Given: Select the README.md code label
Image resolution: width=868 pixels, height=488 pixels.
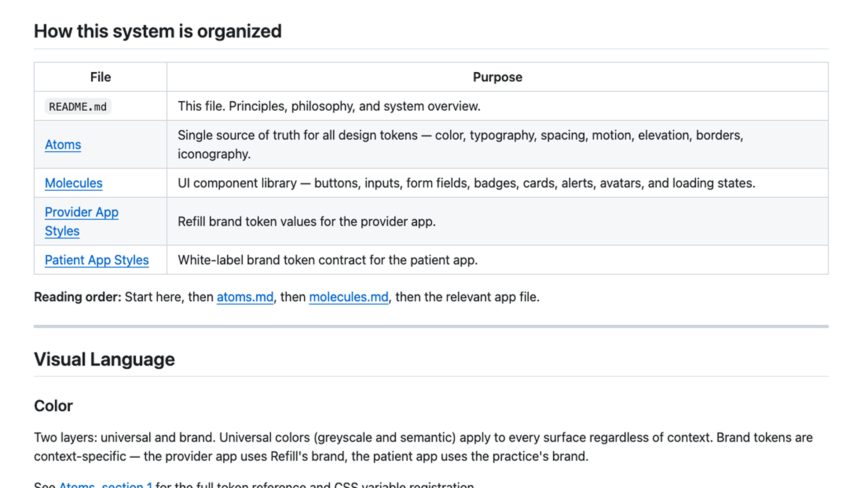Looking at the screenshot, I should [x=78, y=107].
